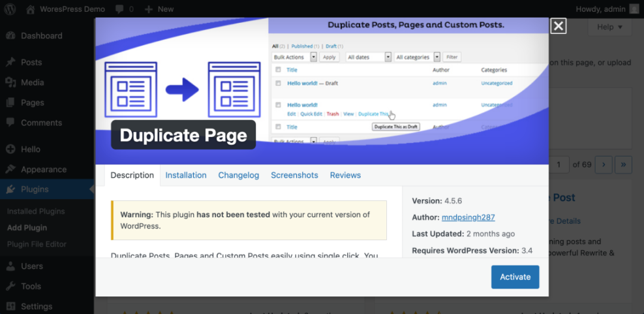Click the plus icon next to New
644x314 pixels.
(x=149, y=9)
